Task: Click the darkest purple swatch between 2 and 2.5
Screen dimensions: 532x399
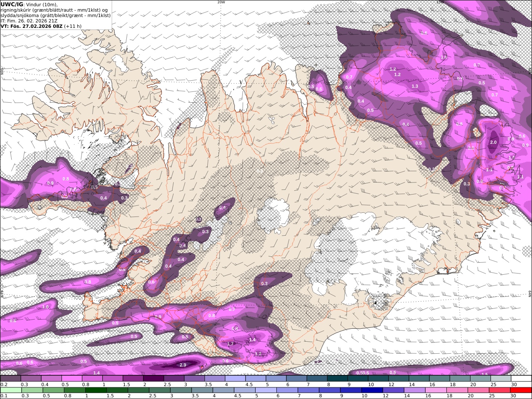Action: tap(153, 379)
